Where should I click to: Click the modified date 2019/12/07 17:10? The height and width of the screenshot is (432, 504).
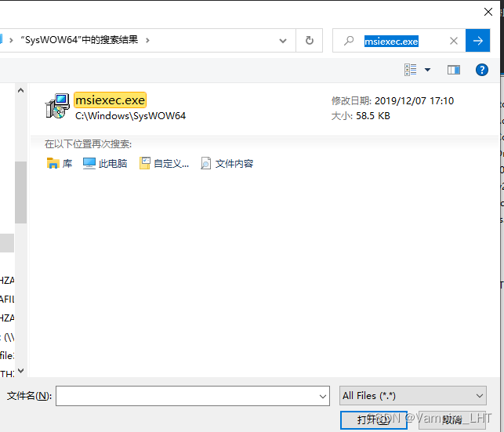click(415, 101)
